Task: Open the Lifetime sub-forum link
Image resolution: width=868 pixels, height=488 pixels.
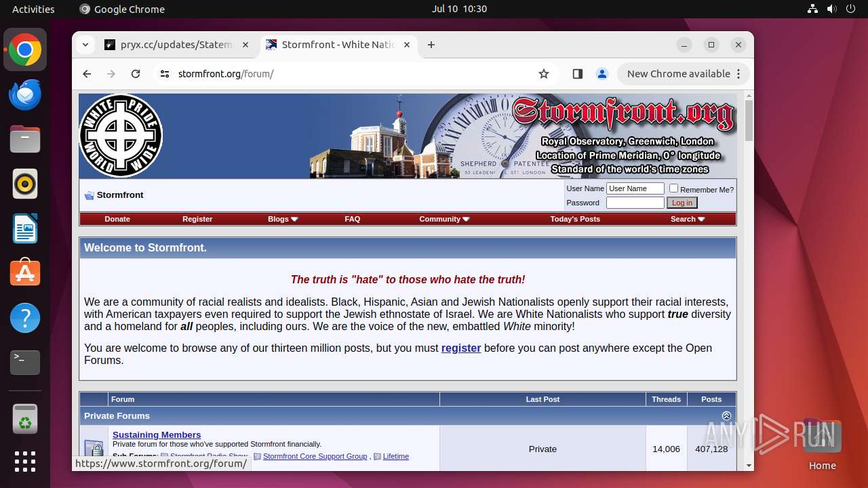Action: coord(396,456)
